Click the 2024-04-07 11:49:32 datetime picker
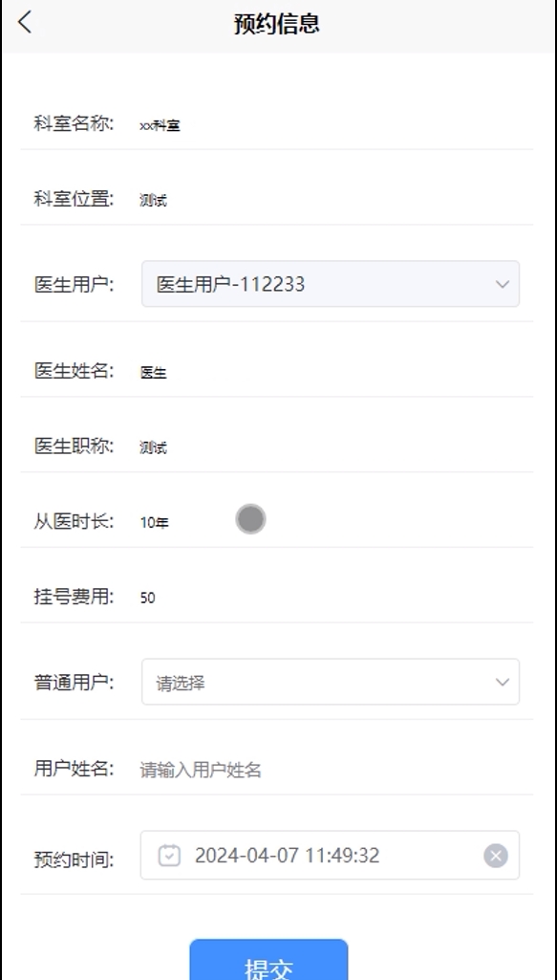 point(330,855)
